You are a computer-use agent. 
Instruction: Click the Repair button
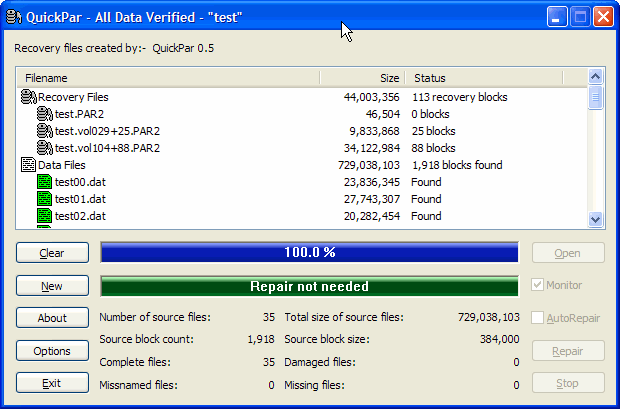(568, 351)
